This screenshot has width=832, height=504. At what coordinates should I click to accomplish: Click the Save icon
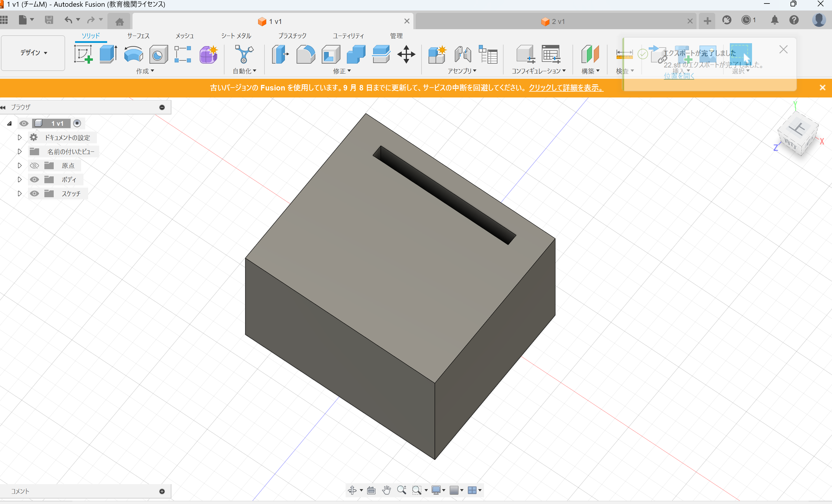[x=49, y=20]
